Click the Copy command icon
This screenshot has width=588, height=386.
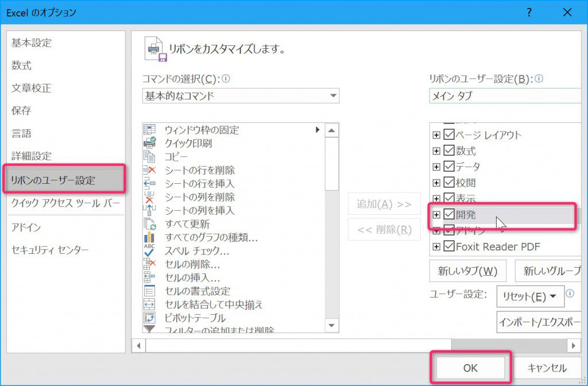pyautogui.click(x=149, y=156)
